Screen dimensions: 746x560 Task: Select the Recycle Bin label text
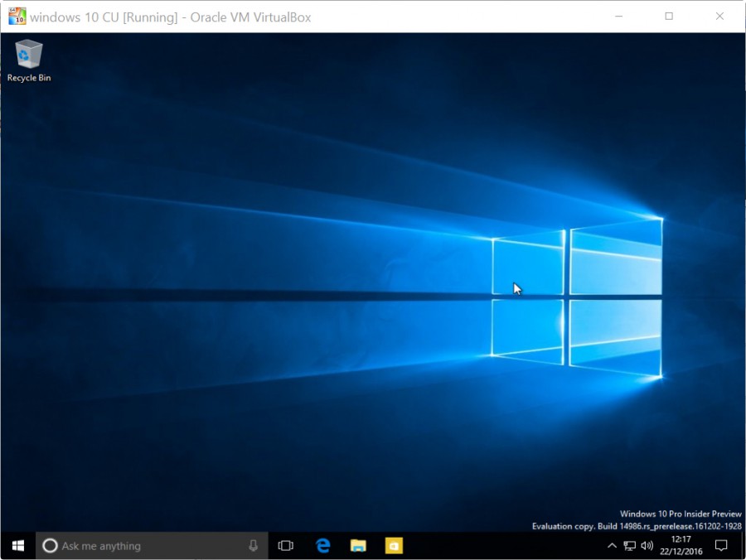pos(28,79)
